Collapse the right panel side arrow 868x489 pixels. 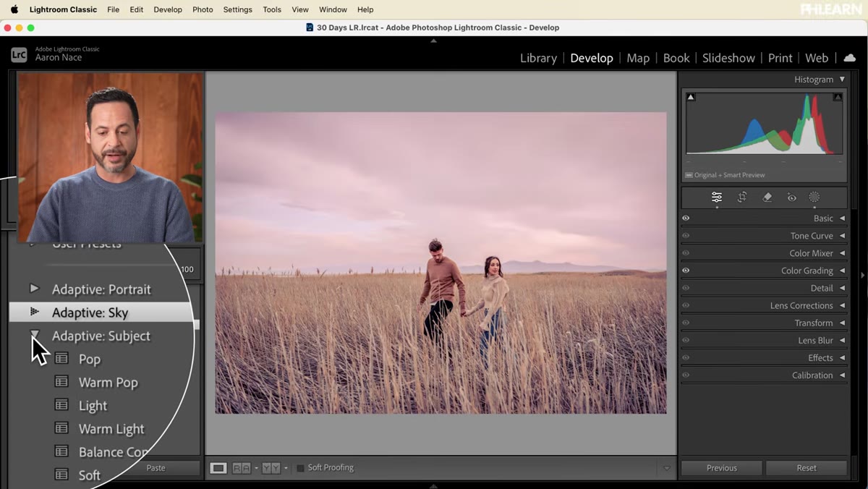(x=862, y=275)
